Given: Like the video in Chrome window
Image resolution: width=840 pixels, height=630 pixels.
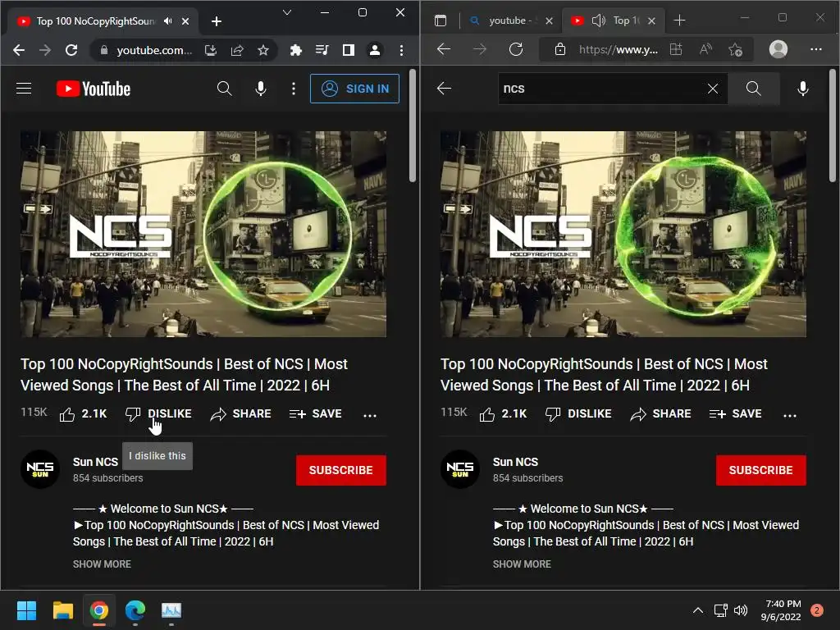Looking at the screenshot, I should (83, 413).
